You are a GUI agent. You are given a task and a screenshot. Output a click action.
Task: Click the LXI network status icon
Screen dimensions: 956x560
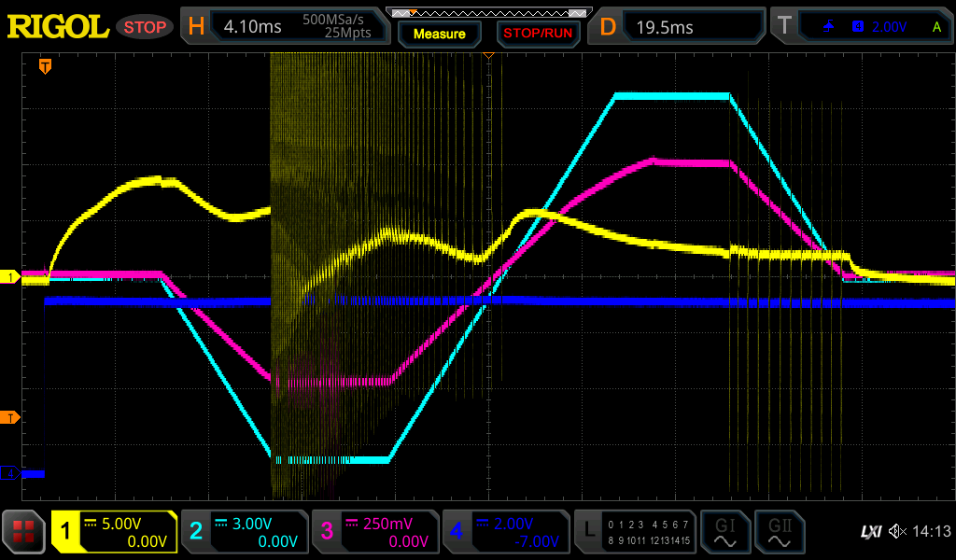[x=870, y=532]
